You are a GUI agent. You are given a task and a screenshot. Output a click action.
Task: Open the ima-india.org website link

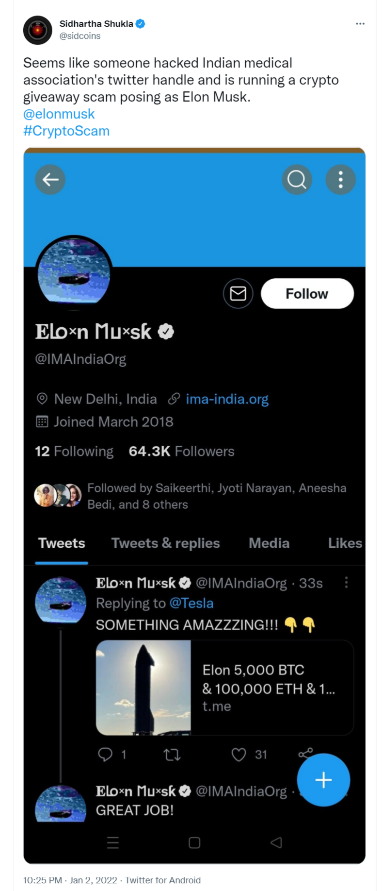click(227, 399)
